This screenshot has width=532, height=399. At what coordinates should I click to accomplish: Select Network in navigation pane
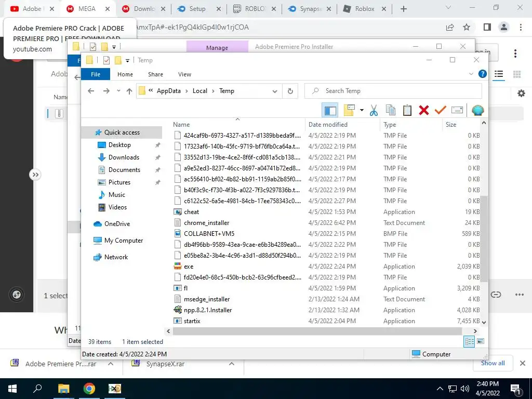click(116, 257)
